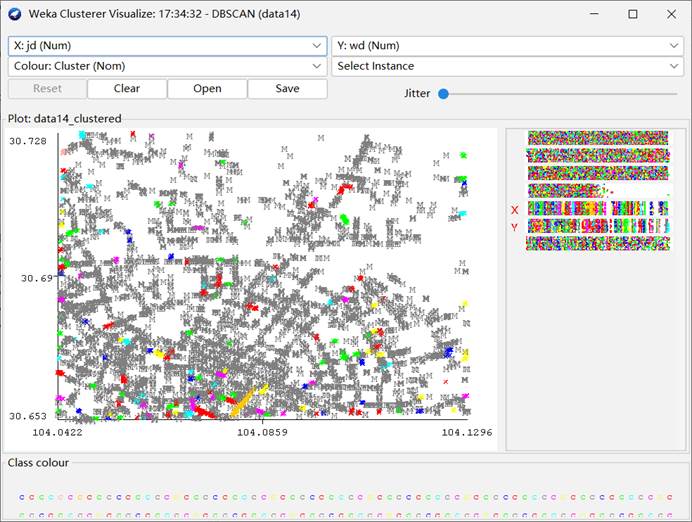Viewport: 692px width, 522px height.
Task: Click the attribute strip labeled Y
Action: click(x=598, y=226)
